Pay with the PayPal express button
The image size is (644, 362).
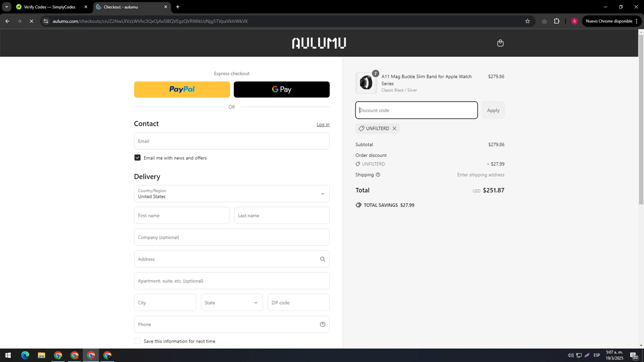[x=182, y=90]
